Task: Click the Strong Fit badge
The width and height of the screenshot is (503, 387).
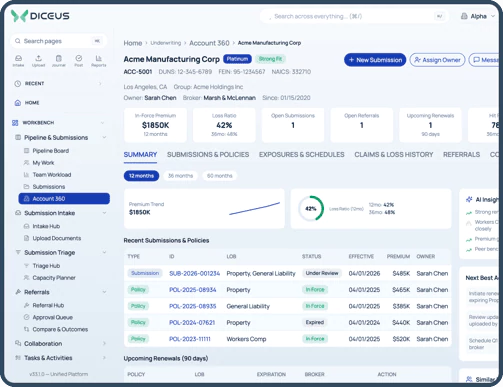Action: tap(270, 59)
